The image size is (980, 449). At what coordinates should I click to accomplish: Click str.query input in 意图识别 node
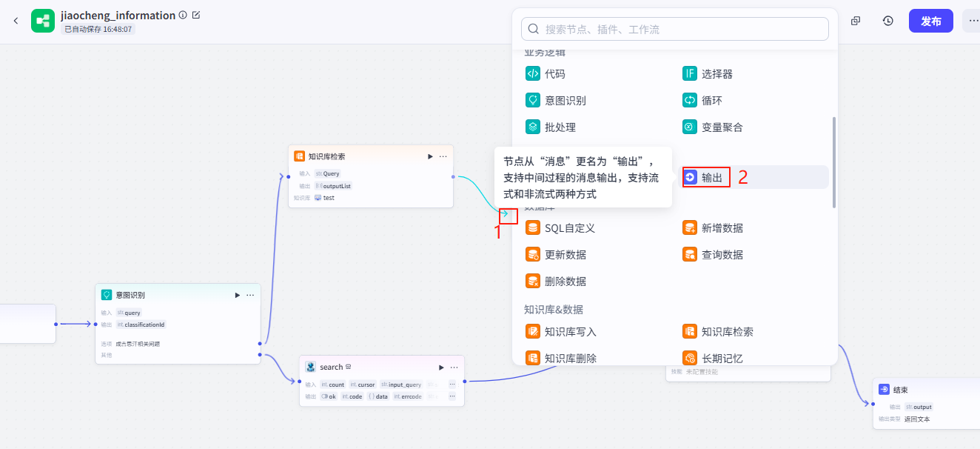pos(129,313)
